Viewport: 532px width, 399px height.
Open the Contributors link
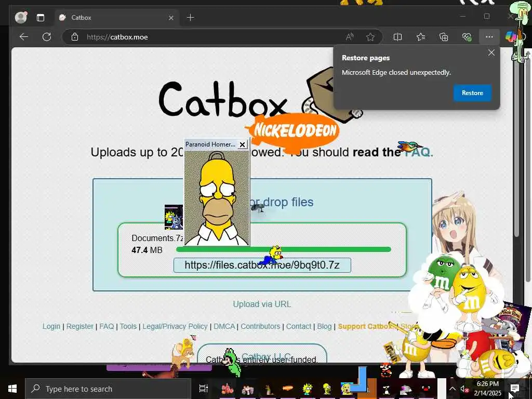(x=260, y=326)
